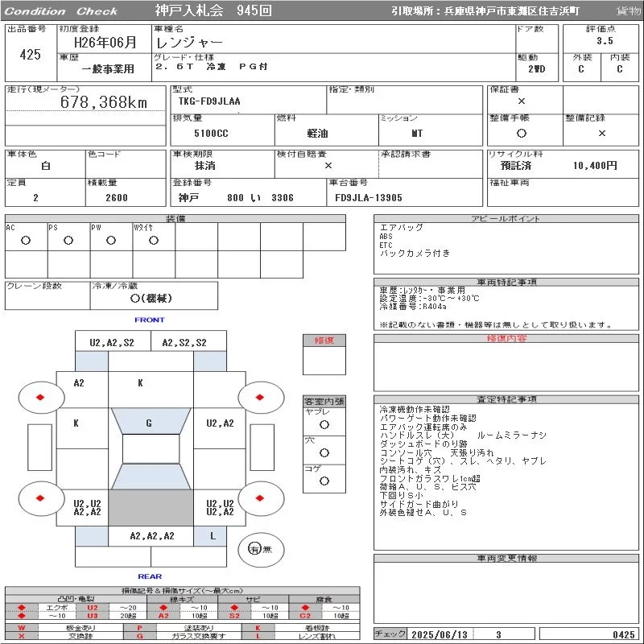Click the drive type 2WD

click(x=537, y=68)
